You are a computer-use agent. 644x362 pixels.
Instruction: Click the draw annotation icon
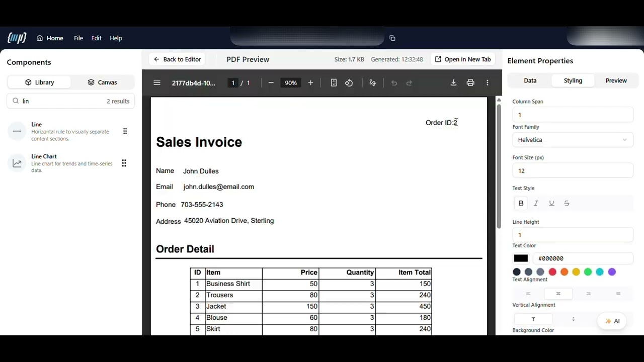coord(372,83)
